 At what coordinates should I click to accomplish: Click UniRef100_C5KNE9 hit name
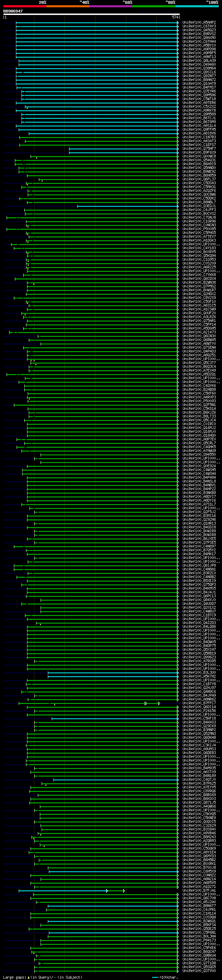pyautogui.click(x=199, y=818)
